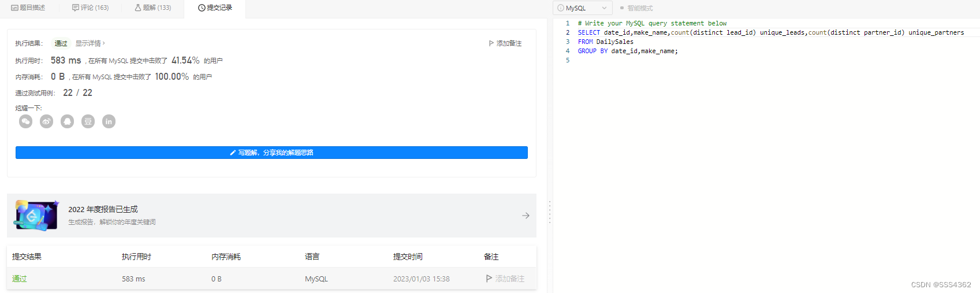Select the 提交记录 tab
980x293 pixels.
tap(215, 8)
